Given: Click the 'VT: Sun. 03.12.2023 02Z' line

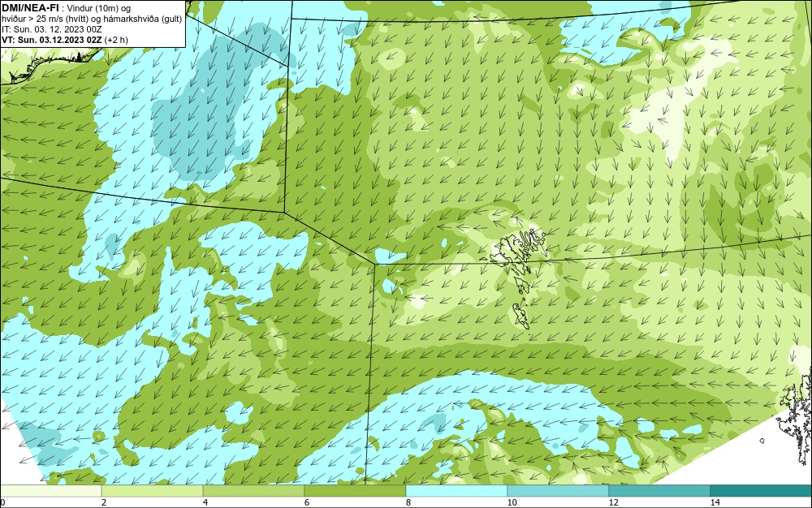Looking at the screenshot, I should [x=52, y=39].
